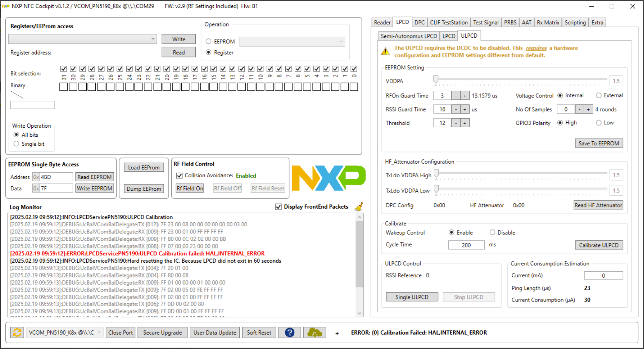Viewport: 644px width, 349px height.
Task: Click the orange refresh ports icon
Action: pos(17,332)
